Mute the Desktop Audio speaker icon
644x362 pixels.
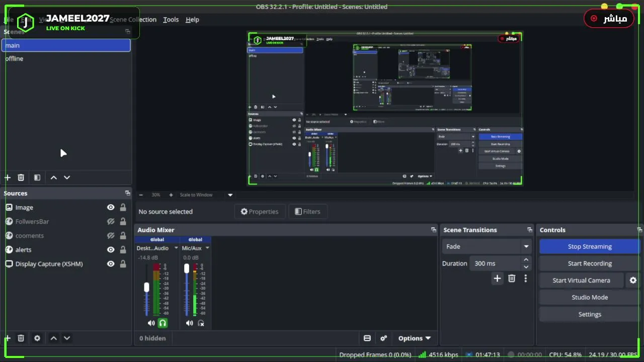pyautogui.click(x=151, y=323)
